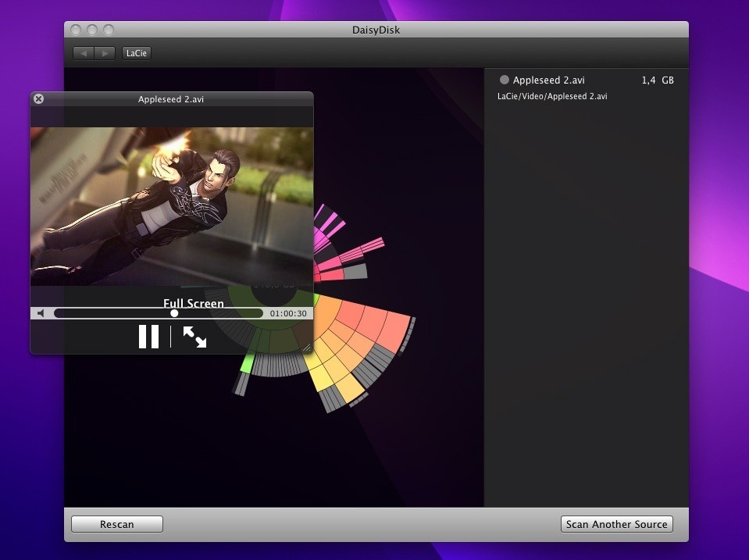Viewport: 749px width, 560px height.
Task: Click the 01:00:30 playback time display
Action: click(288, 313)
